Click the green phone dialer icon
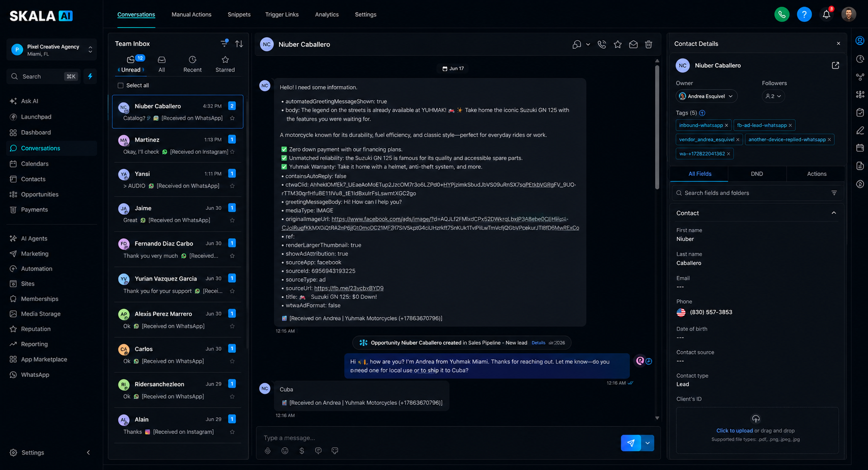This screenshot has width=868, height=470. 781,14
